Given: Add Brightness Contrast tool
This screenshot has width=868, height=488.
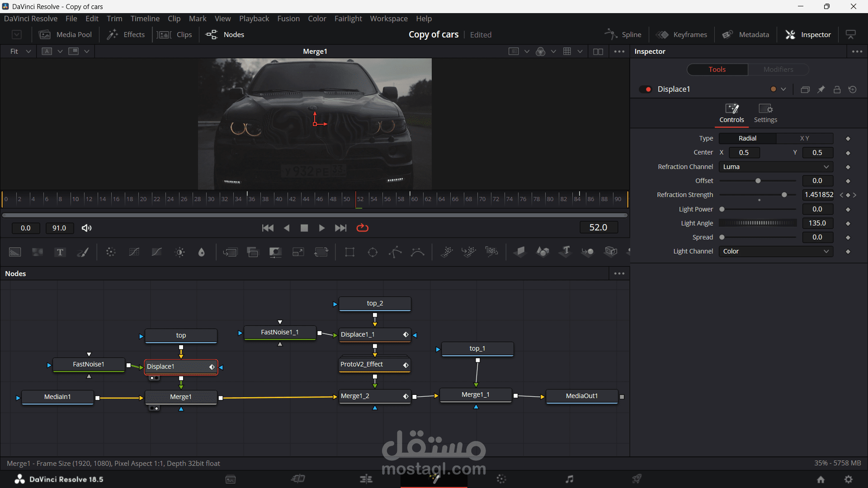Looking at the screenshot, I should click(x=179, y=252).
